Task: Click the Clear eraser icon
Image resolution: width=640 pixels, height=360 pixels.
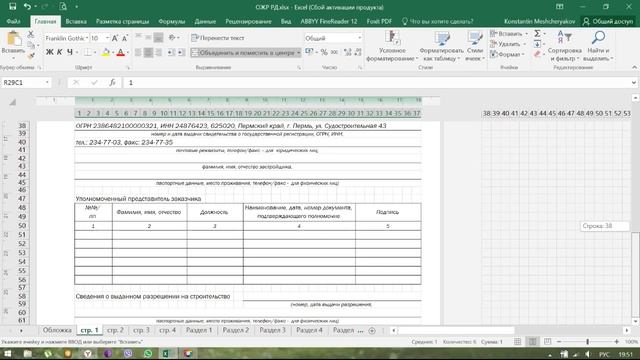Action: click(x=538, y=54)
